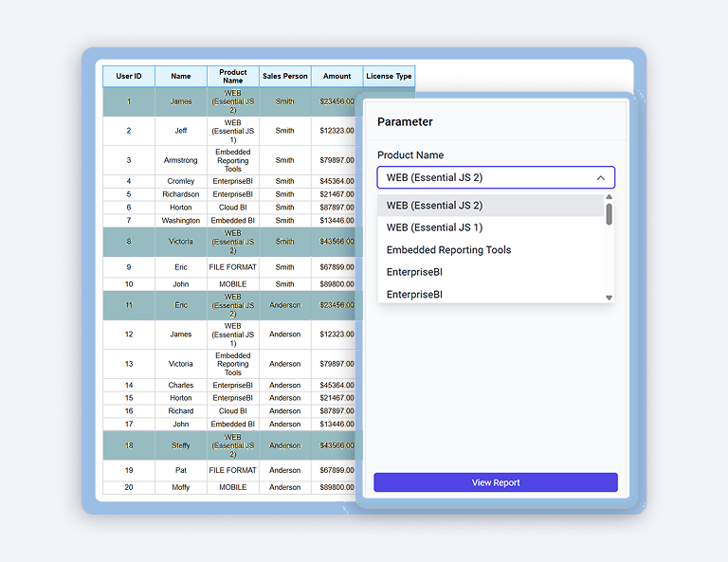This screenshot has height=562, width=728.
Task: Select the Armstrong name cell
Action: tap(181, 160)
